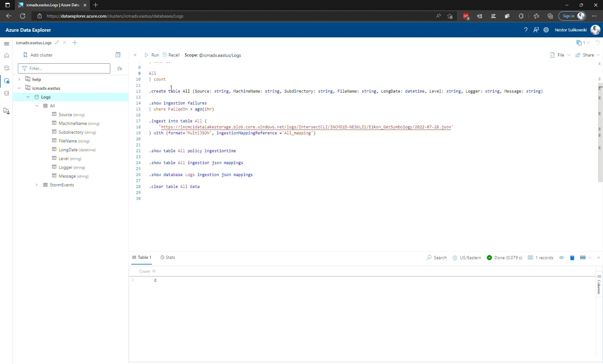Open the hamburger navigation menu
Screen dimensions: 603x364
point(6,43)
